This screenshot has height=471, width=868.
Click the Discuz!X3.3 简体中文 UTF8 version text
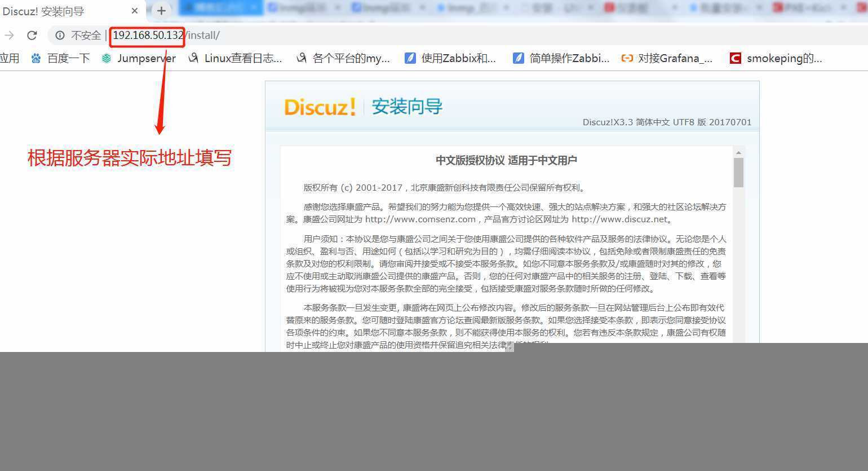[x=667, y=122]
